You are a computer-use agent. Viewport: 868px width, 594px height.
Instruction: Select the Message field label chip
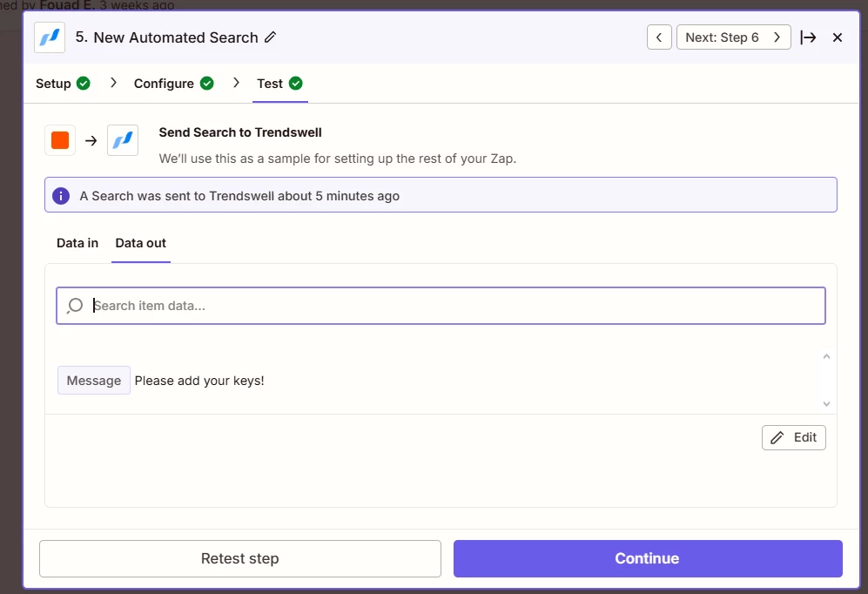coord(93,381)
